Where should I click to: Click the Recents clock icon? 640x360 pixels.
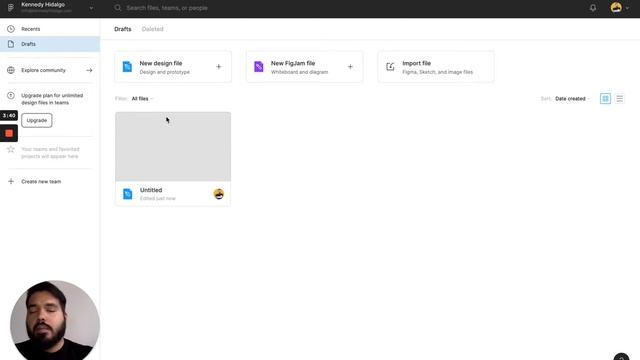click(x=11, y=29)
